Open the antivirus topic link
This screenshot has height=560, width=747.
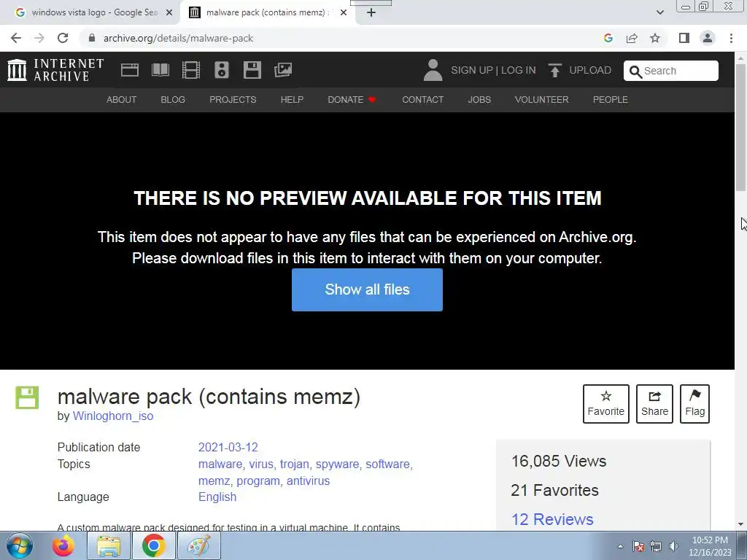click(308, 481)
